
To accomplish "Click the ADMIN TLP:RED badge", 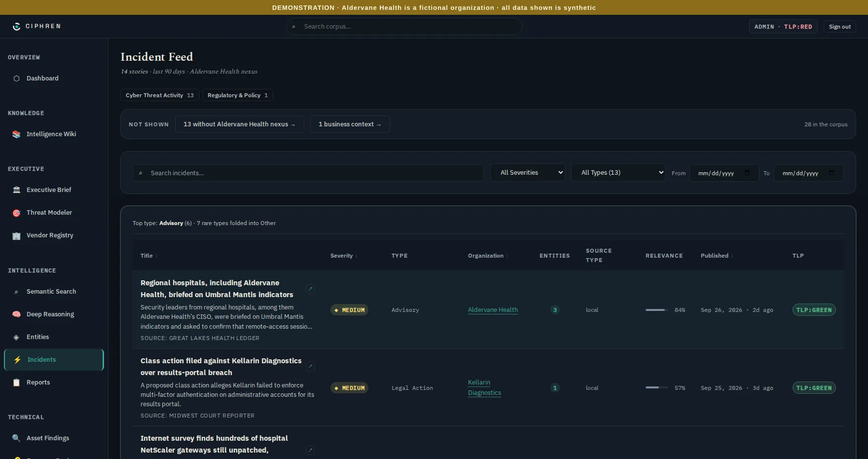I will (783, 27).
